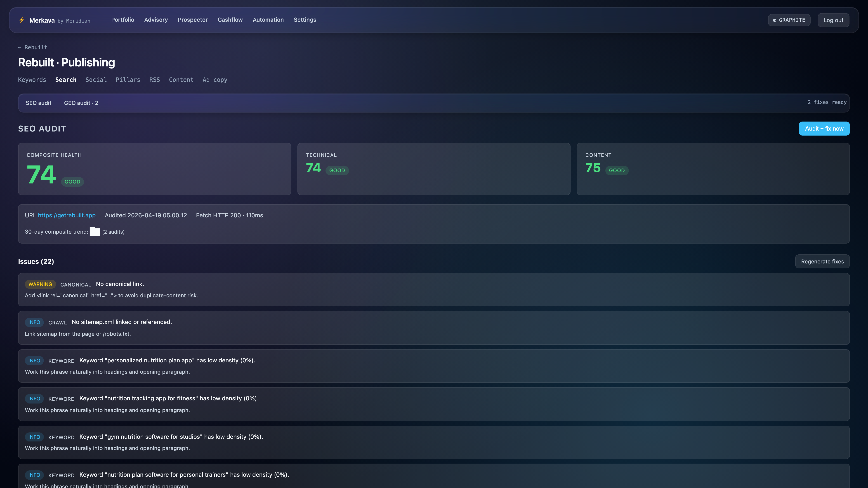
Task: Click the INFO badge on the nutrition tracking issue
Action: (34, 399)
